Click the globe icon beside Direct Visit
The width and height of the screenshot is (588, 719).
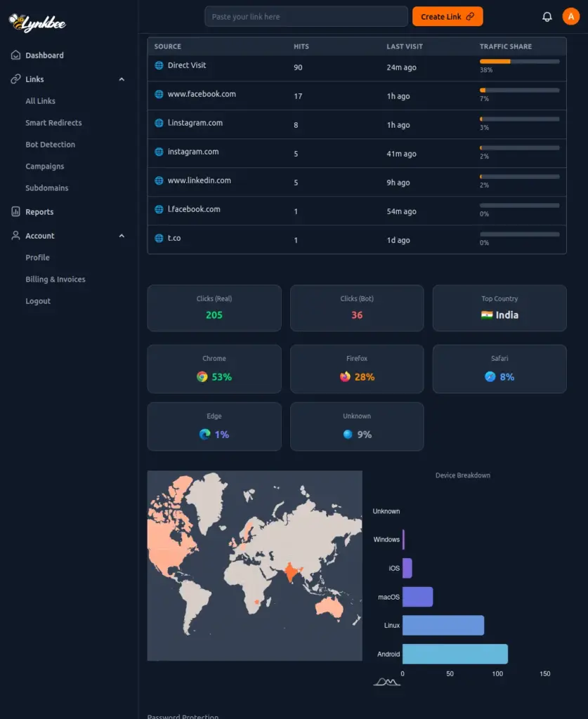point(158,65)
